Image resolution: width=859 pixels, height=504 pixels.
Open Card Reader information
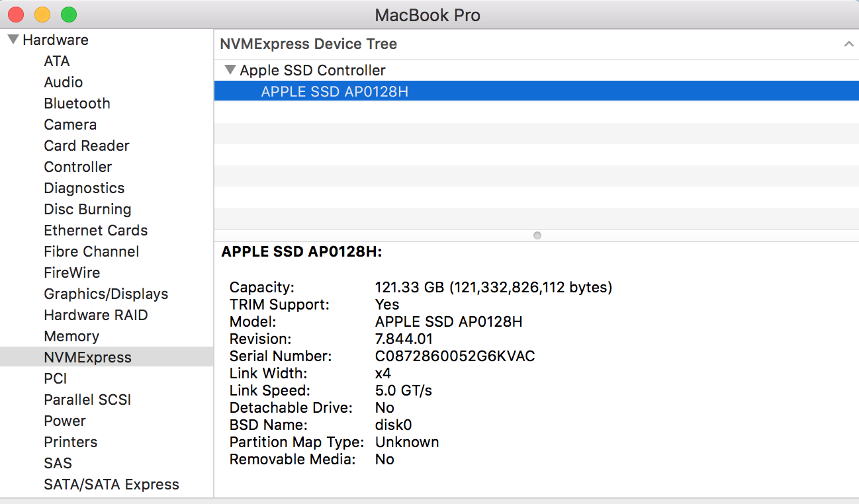click(87, 146)
